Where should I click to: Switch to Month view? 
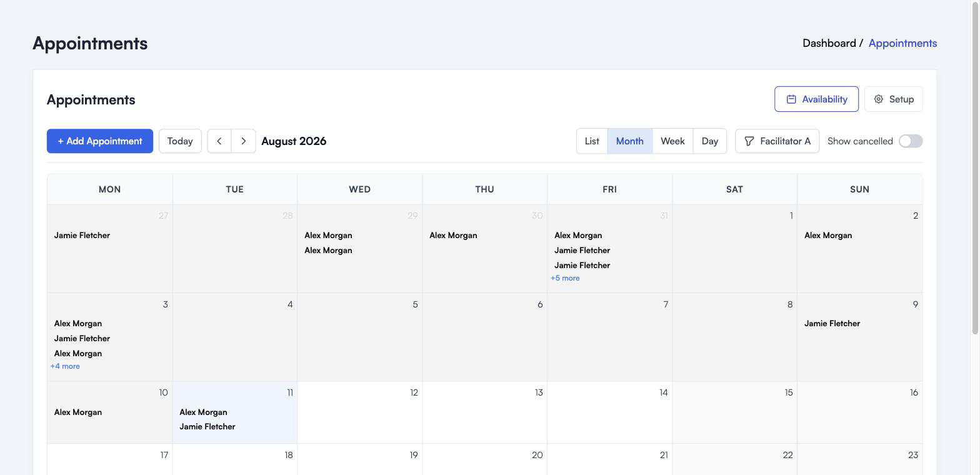(630, 141)
